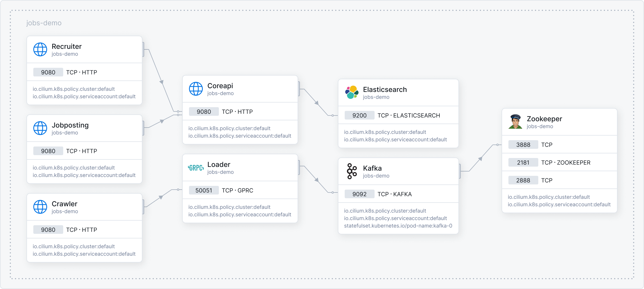This screenshot has height=289, width=644.
Task: Select the Kafka service title
Action: coord(372,168)
